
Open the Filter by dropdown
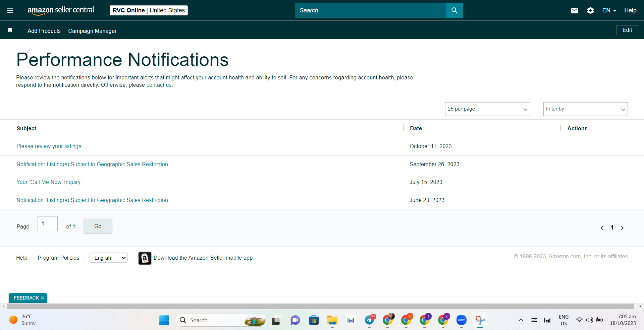[585, 109]
